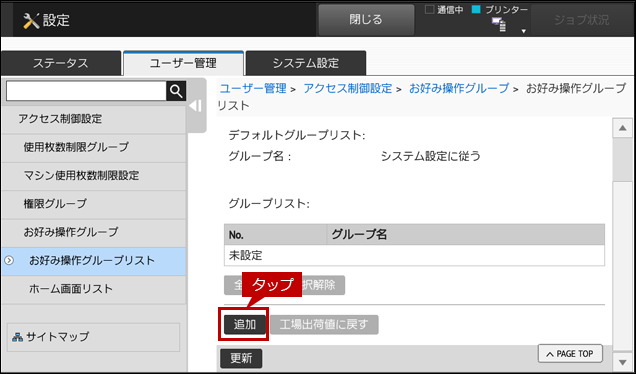Select 権限グループ in the sidebar
Image resolution: width=636 pixels, height=374 pixels.
(x=93, y=204)
